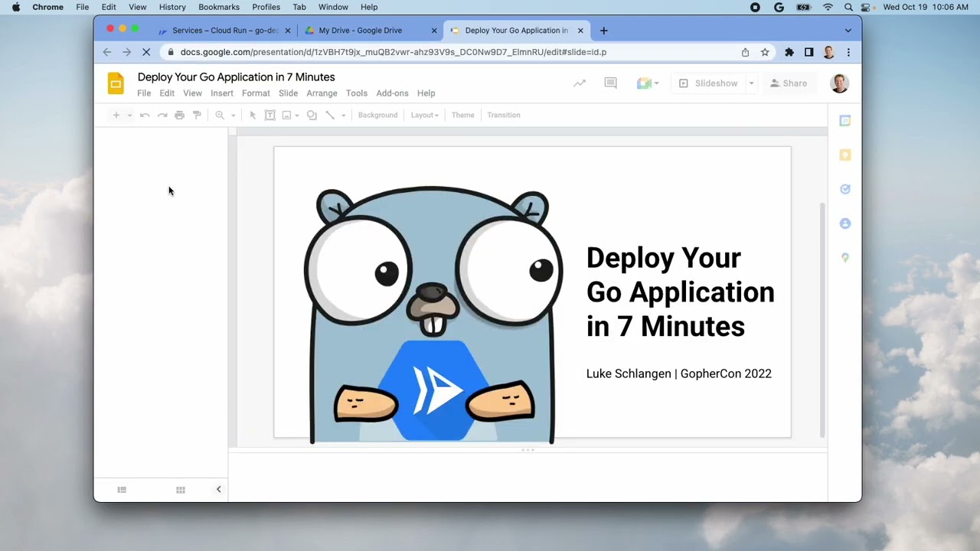
Task: Open the Keep notes side panel icon
Action: point(845,155)
